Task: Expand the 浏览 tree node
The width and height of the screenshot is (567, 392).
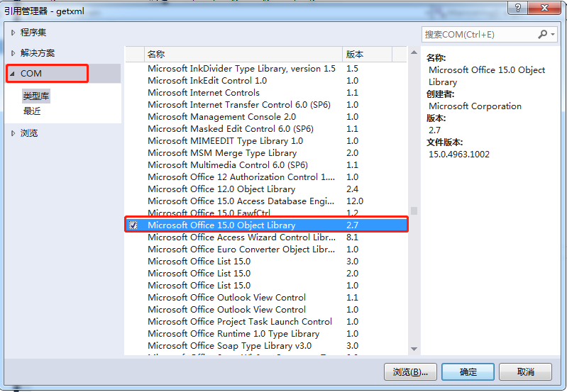Action: tap(13, 133)
